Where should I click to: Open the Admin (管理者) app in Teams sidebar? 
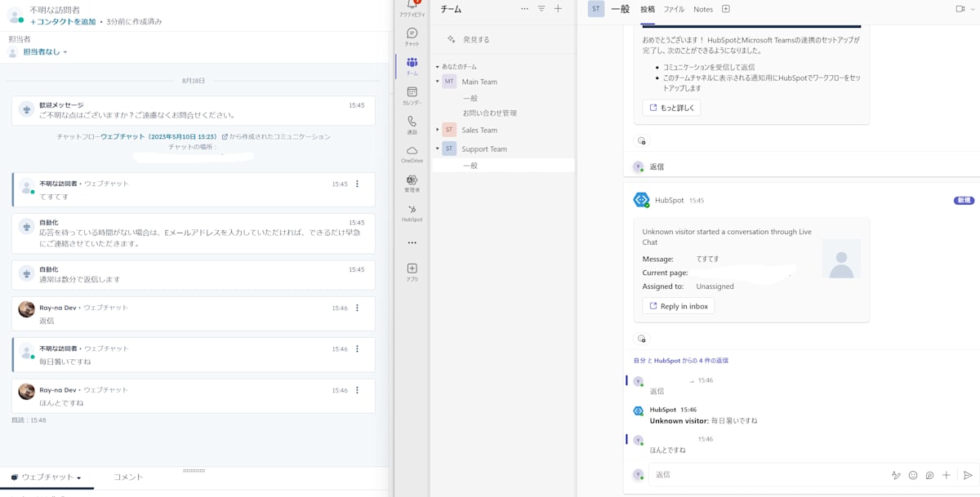tap(412, 183)
